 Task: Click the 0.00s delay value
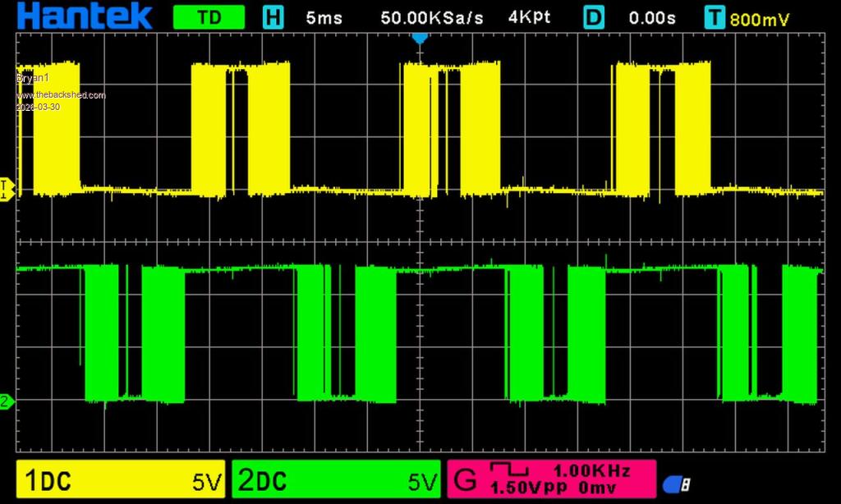pos(652,17)
